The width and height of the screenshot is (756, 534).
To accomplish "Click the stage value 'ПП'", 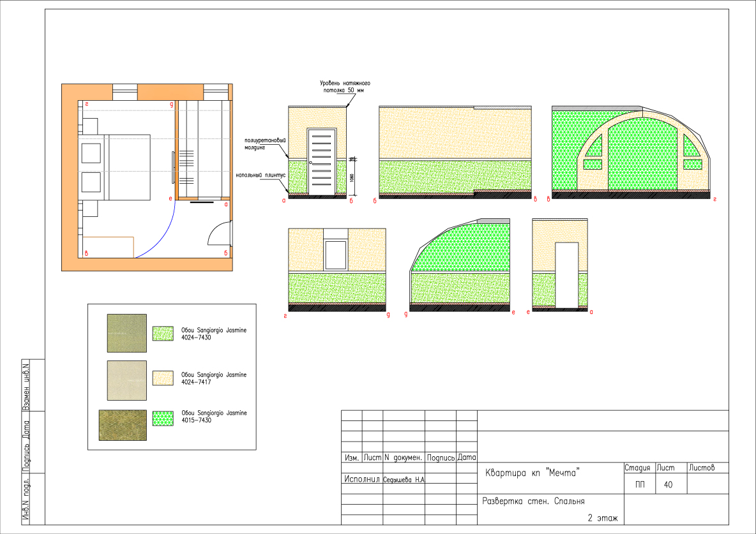I will (639, 484).
